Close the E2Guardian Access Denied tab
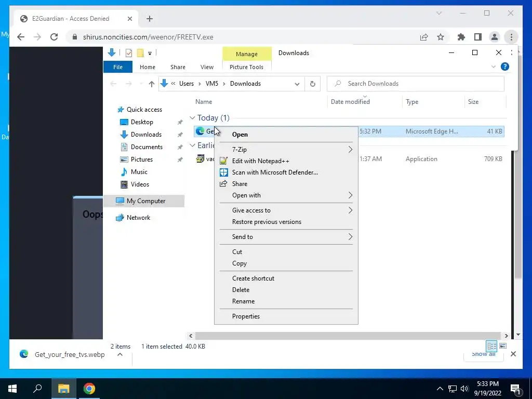The height and width of the screenshot is (399, 532). point(129,19)
